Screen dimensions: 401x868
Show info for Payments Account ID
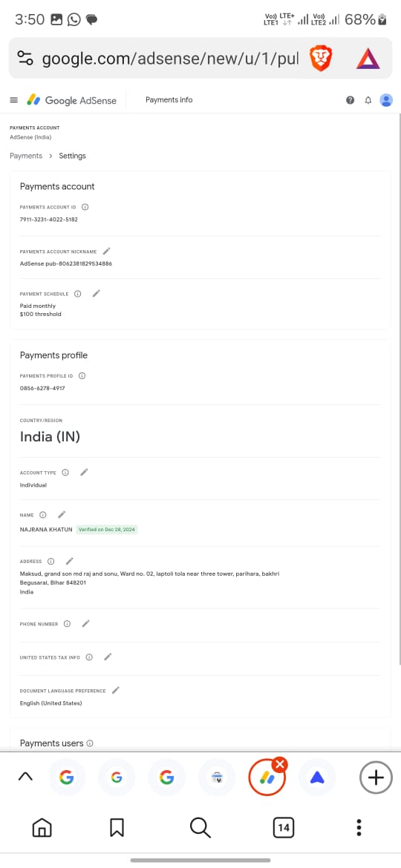point(85,207)
